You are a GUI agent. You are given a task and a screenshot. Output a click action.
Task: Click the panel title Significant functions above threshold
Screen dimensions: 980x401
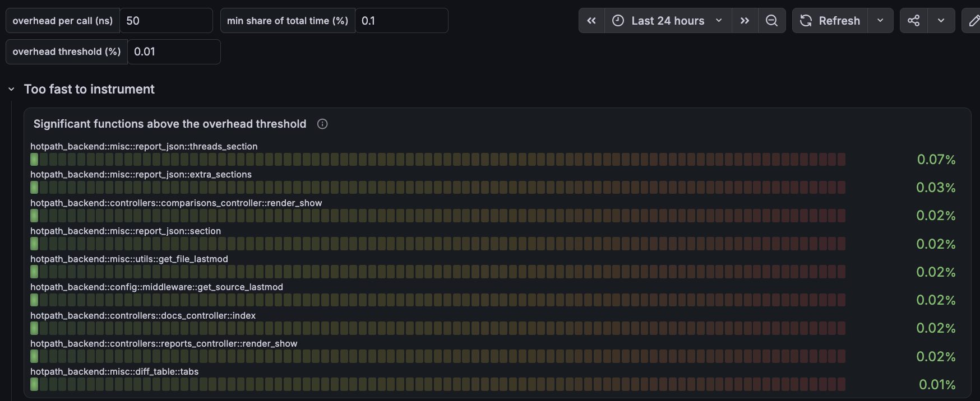(170, 124)
